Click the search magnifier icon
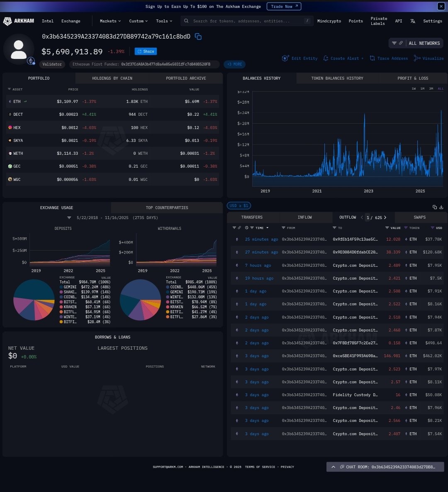 coord(186,21)
